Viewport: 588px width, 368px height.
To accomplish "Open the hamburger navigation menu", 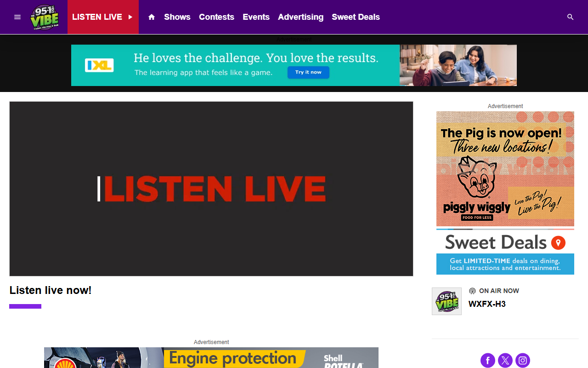I will click(17, 17).
